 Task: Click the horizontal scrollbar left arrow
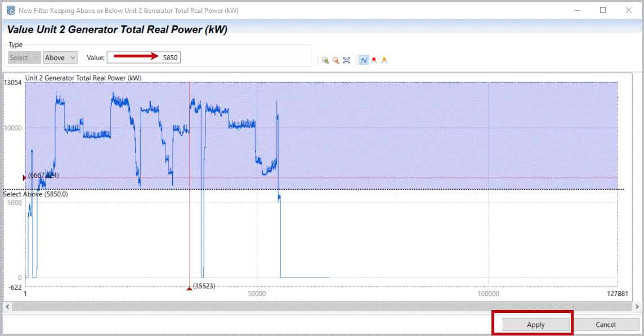pos(7,307)
